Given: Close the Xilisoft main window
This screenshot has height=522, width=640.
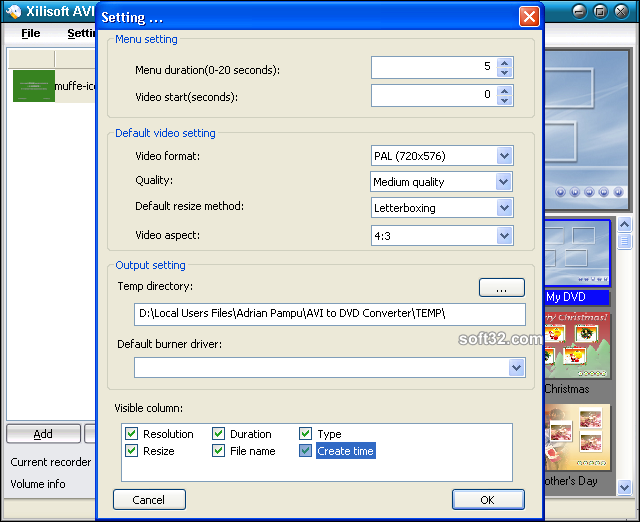Looking at the screenshot, I should point(621,11).
